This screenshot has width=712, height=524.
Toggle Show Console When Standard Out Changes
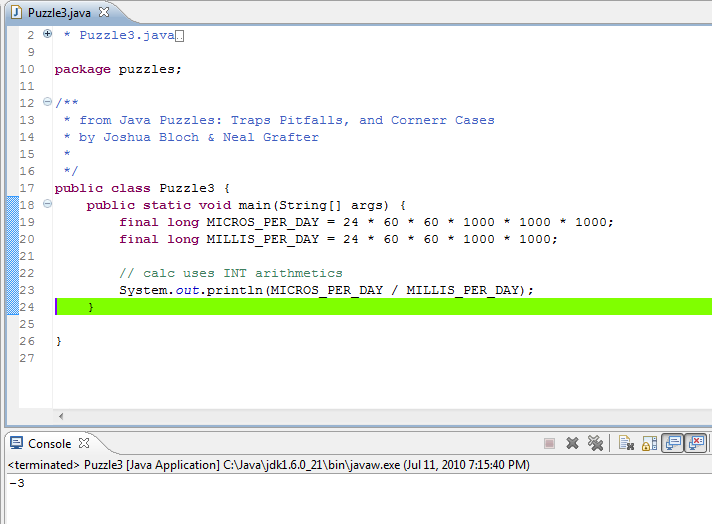tap(672, 443)
